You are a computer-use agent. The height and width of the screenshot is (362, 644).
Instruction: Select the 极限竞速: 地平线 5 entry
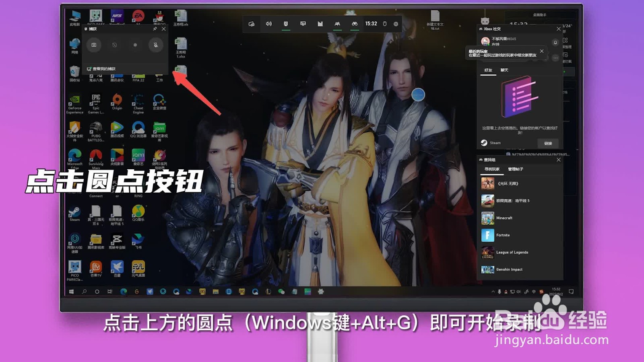[x=520, y=201]
